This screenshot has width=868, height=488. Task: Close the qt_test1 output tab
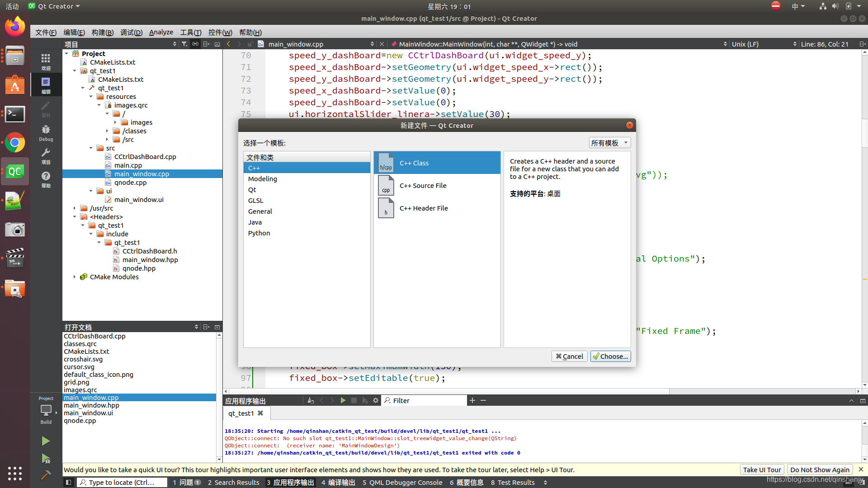tap(260, 413)
